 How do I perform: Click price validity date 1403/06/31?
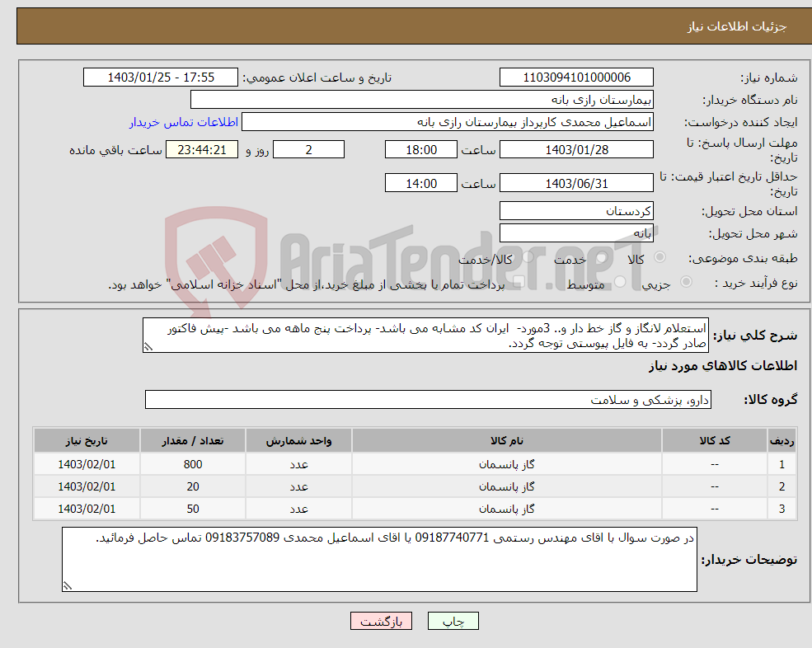point(576,183)
